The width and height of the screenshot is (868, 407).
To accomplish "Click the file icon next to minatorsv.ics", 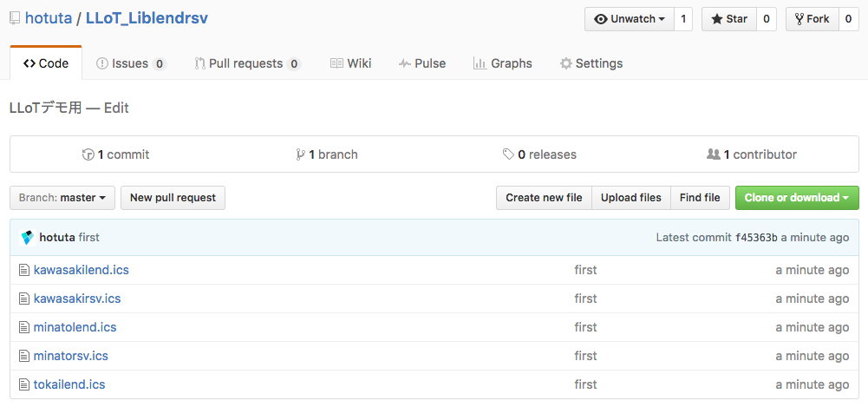I will click(x=23, y=356).
